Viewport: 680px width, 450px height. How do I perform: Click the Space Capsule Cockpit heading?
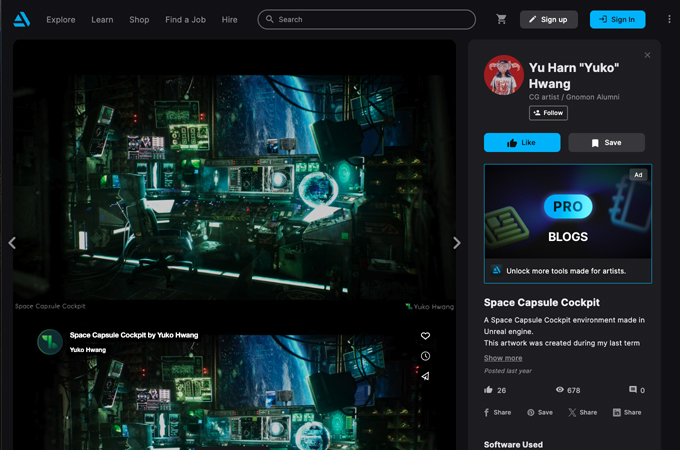click(x=542, y=303)
